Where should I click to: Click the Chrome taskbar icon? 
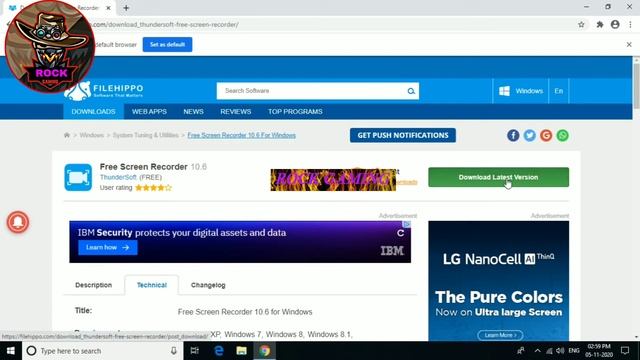coord(264,351)
